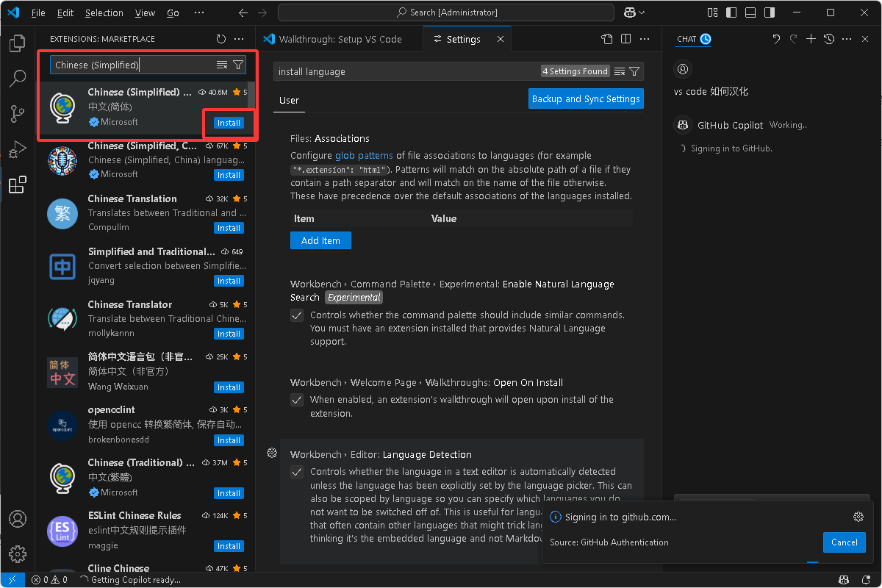Cancel GitHub sign-in notification

(x=844, y=542)
